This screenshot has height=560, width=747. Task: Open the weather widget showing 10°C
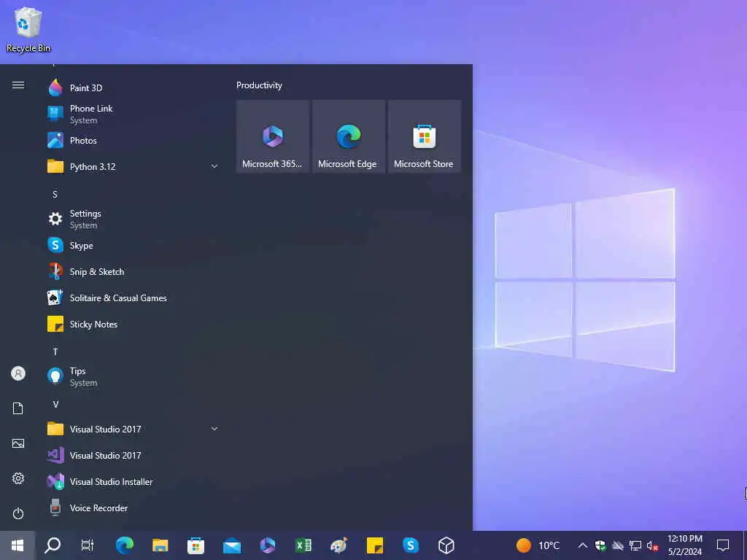pos(539,545)
